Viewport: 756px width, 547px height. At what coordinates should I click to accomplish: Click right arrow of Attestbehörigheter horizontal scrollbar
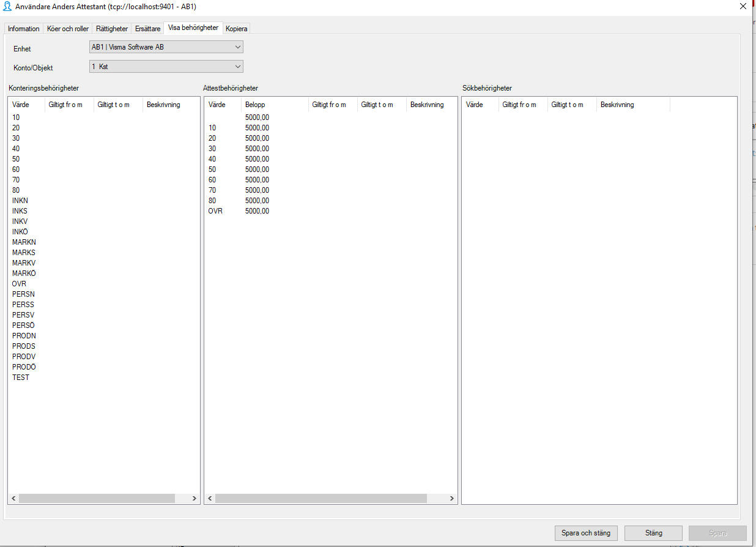451,498
